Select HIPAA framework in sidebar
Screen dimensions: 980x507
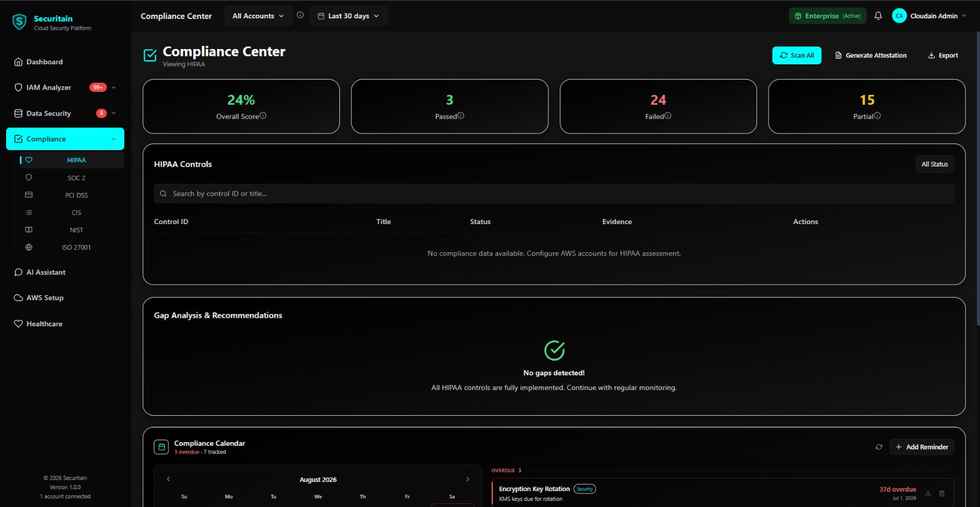click(71, 160)
